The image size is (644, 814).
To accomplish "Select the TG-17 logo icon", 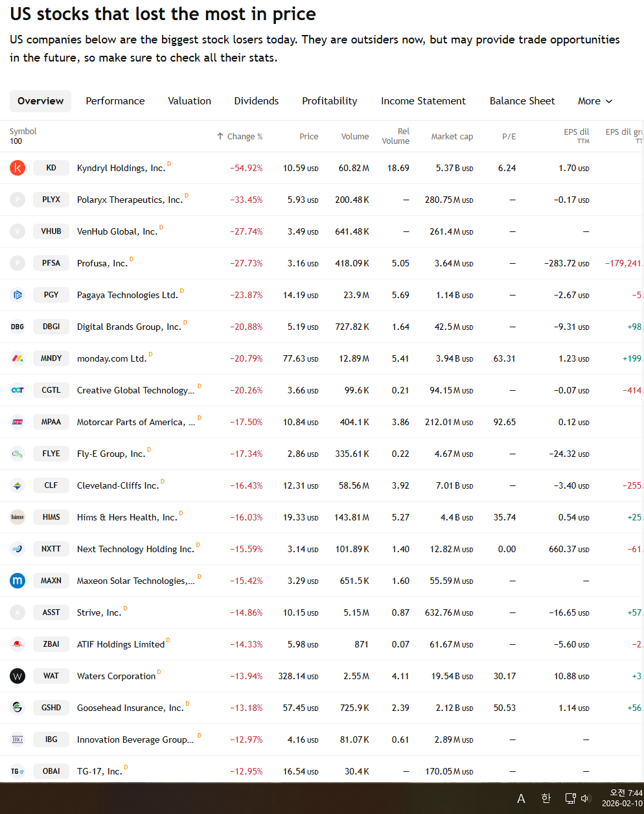I will 17,771.
